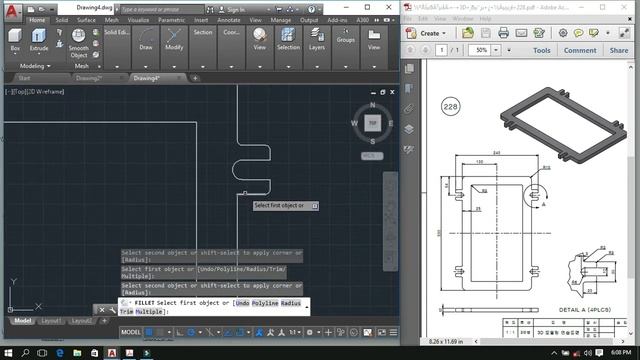Expand the Modify panel arrow
640x360 pixels.
[x=174, y=67]
